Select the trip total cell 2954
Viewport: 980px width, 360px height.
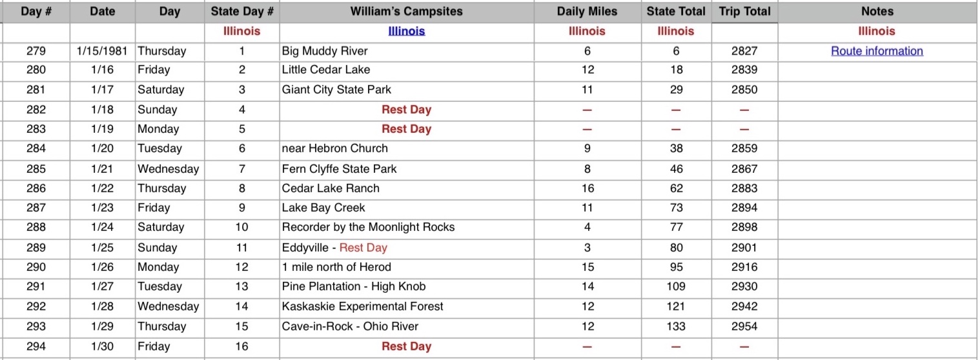coord(744,326)
